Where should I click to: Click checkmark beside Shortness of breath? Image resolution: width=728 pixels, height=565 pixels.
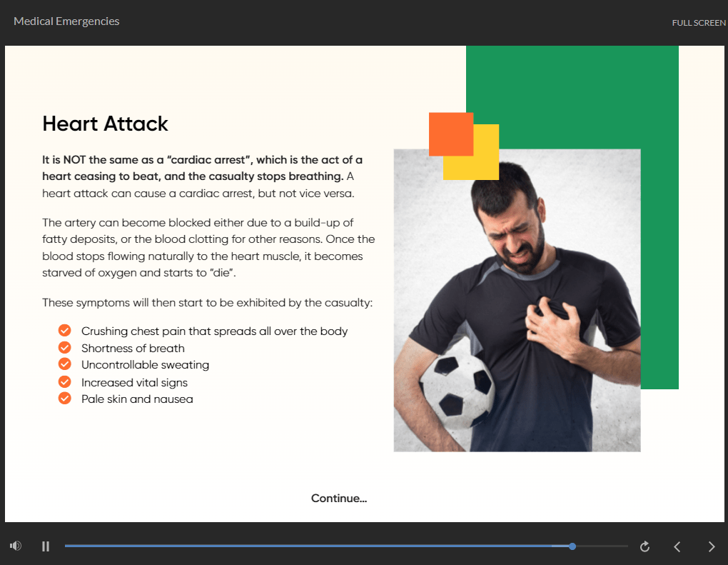coord(64,348)
